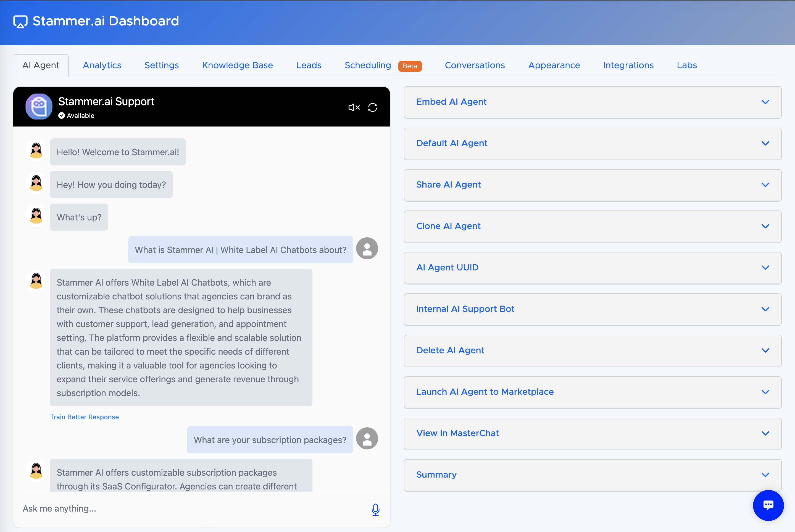Toggle the chat sound mute icon

pos(354,107)
